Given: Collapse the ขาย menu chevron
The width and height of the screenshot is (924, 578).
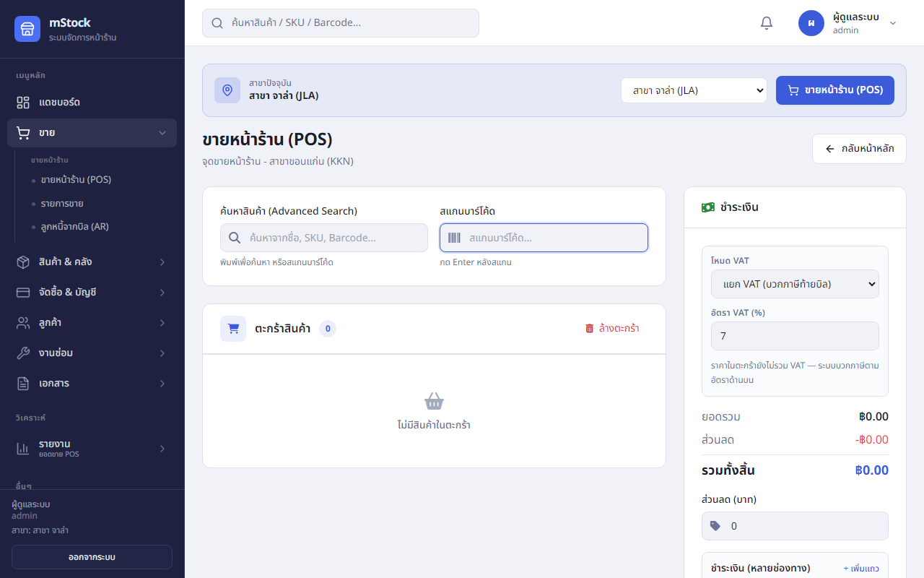Looking at the screenshot, I should tap(162, 133).
